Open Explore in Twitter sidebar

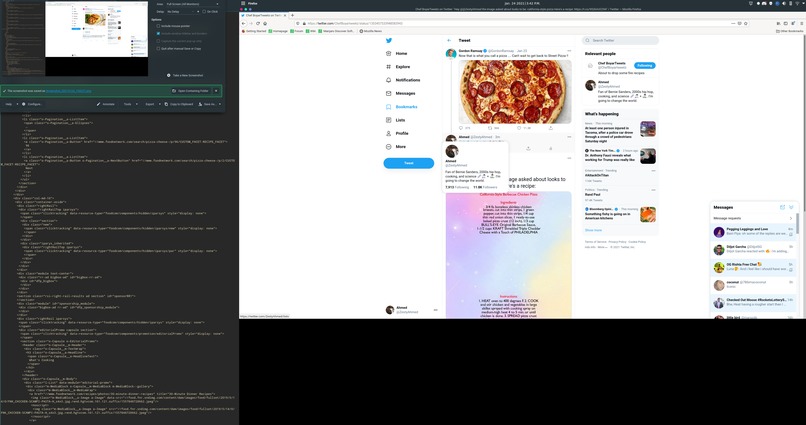(x=398, y=67)
